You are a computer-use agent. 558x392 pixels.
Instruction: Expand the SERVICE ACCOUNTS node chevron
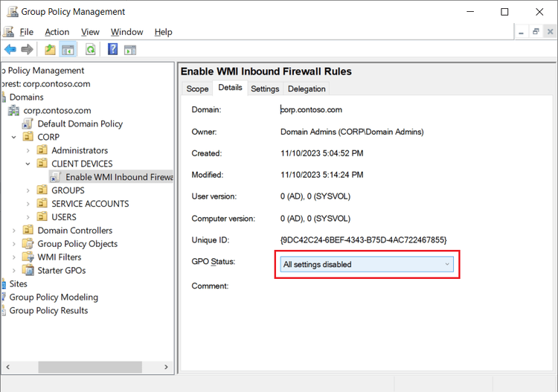[28, 204]
